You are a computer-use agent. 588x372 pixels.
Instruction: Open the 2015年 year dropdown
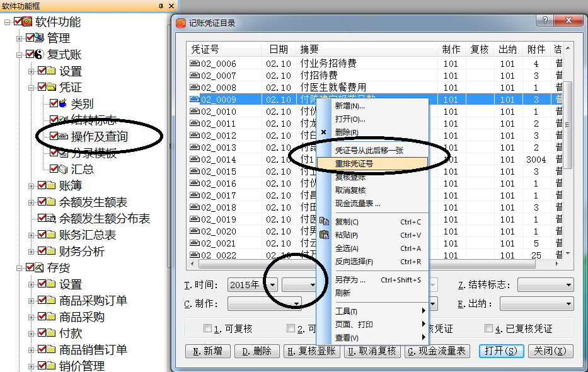[274, 284]
